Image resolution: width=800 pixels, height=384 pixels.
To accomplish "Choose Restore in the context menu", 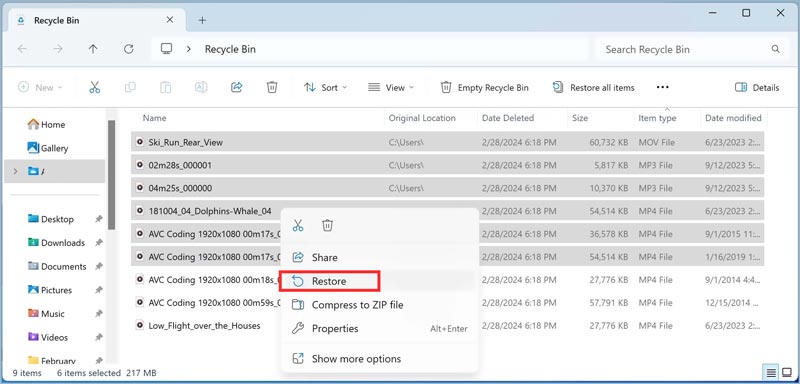I will (x=380, y=281).
